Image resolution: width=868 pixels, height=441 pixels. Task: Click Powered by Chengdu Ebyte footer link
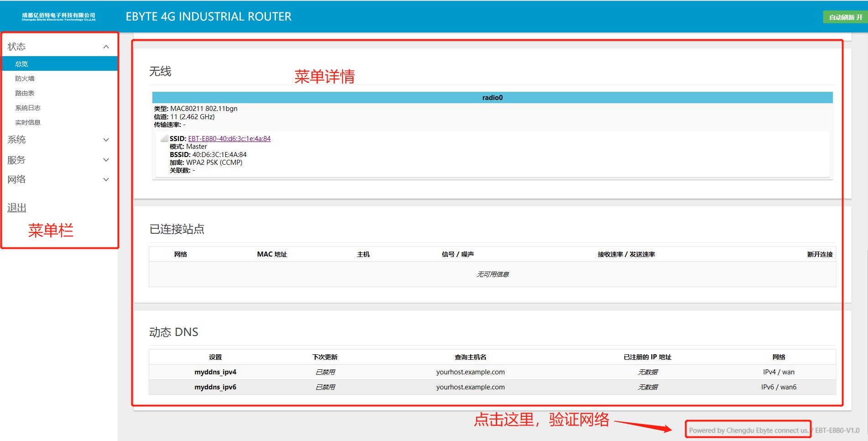coord(748,430)
